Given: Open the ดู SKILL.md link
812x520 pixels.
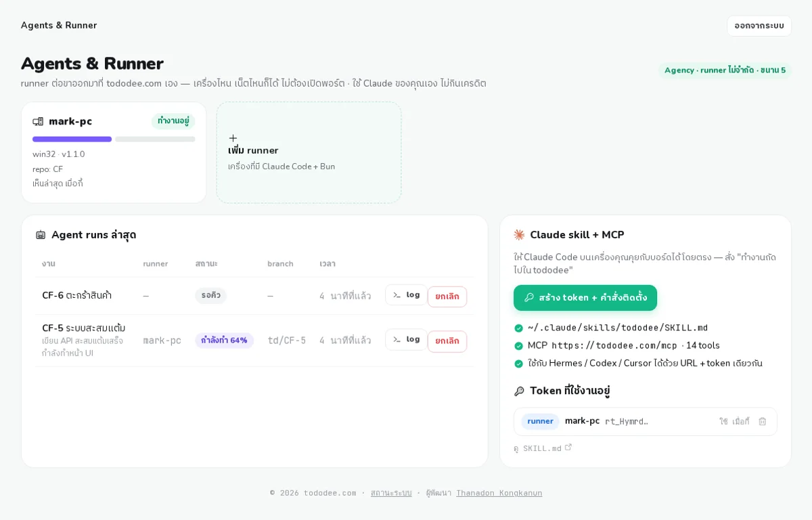Looking at the screenshot, I should point(543,448).
